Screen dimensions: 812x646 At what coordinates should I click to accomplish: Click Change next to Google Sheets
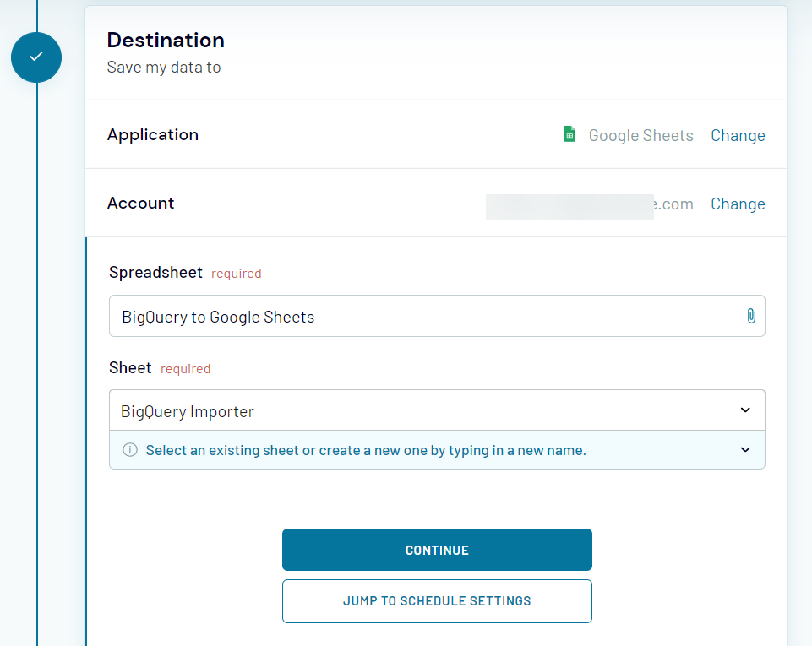tap(737, 135)
